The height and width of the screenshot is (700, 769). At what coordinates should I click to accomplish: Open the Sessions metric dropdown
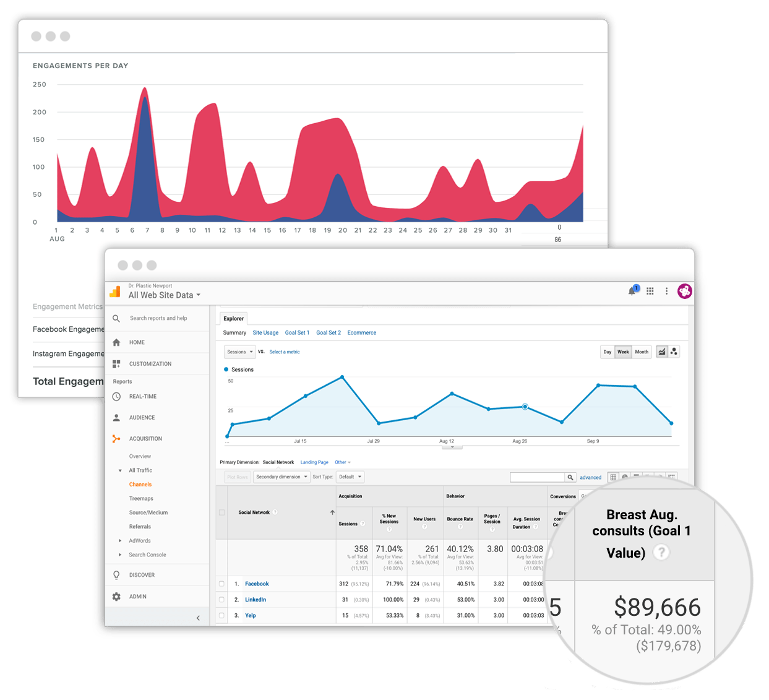pyautogui.click(x=239, y=352)
